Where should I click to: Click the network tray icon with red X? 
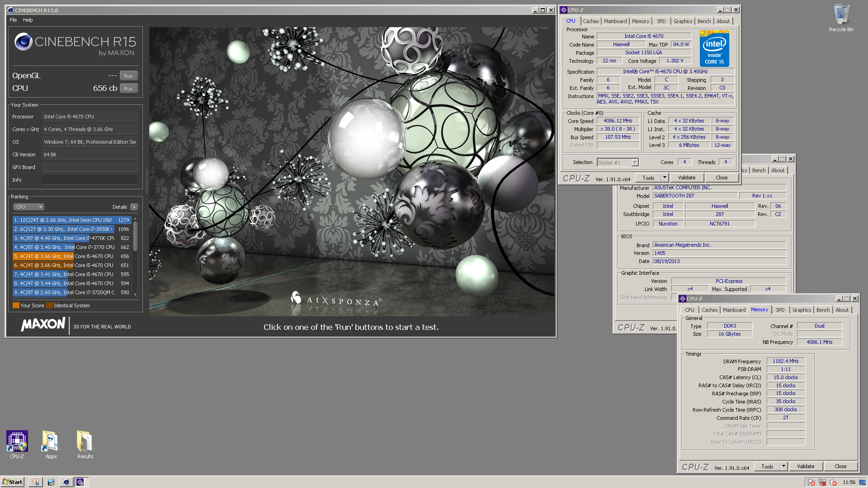click(x=822, y=482)
